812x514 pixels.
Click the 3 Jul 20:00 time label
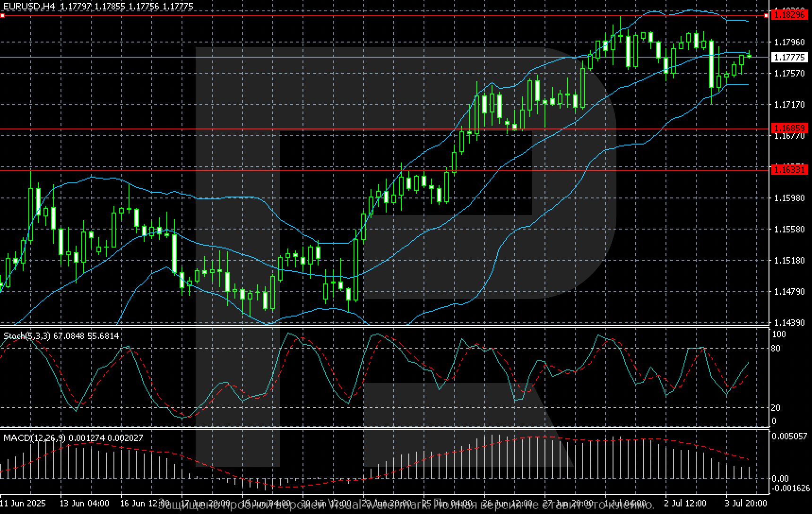746,503
